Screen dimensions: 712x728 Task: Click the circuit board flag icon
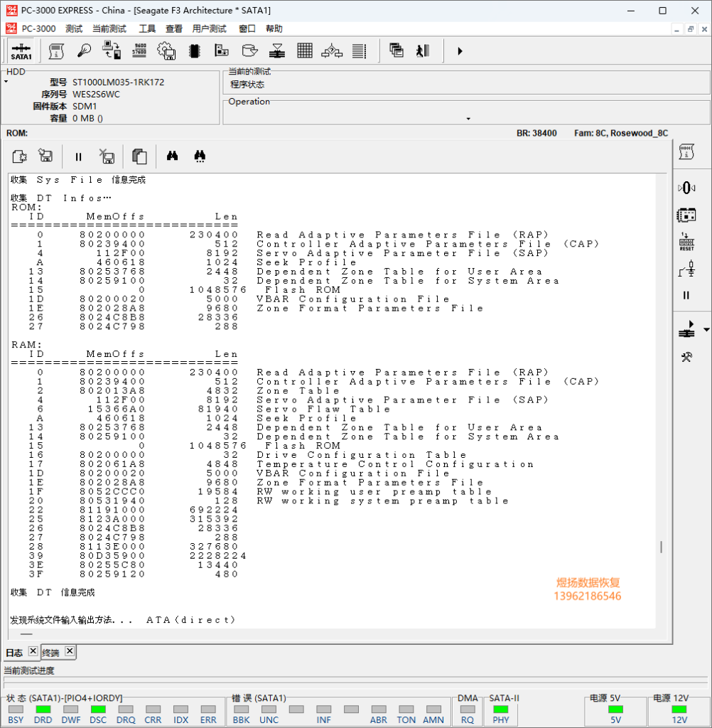pos(222,50)
